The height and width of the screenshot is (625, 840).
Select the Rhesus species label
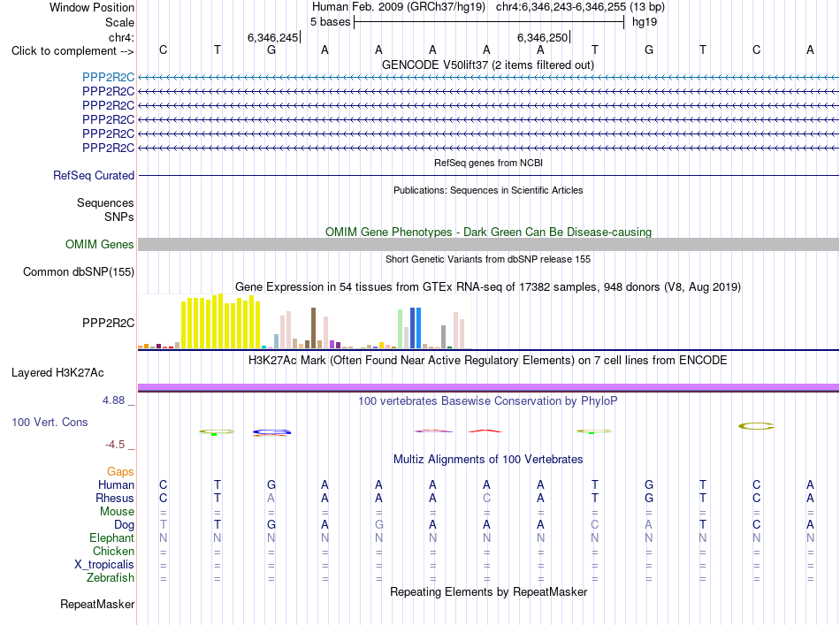115,498
